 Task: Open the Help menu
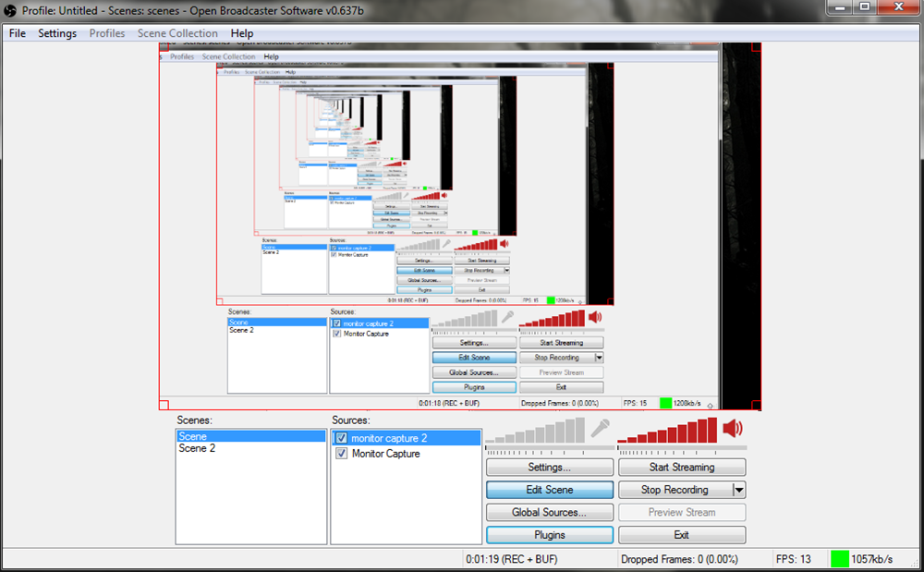241,33
